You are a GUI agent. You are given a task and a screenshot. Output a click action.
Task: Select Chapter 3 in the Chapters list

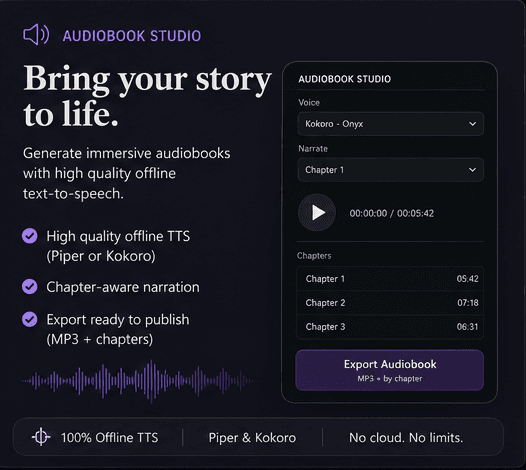(390, 327)
